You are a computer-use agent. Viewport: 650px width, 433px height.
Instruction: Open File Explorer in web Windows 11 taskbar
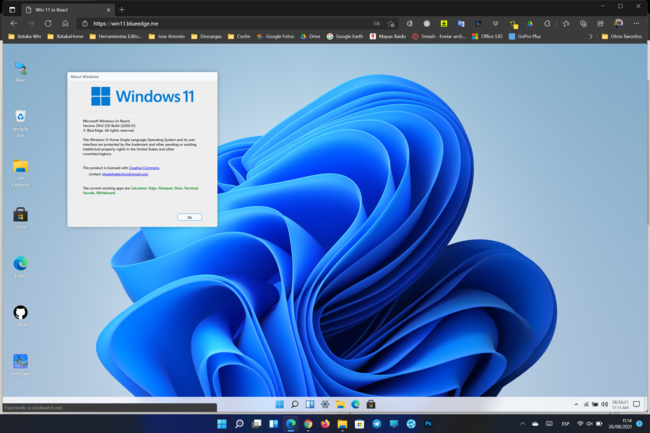click(x=340, y=404)
